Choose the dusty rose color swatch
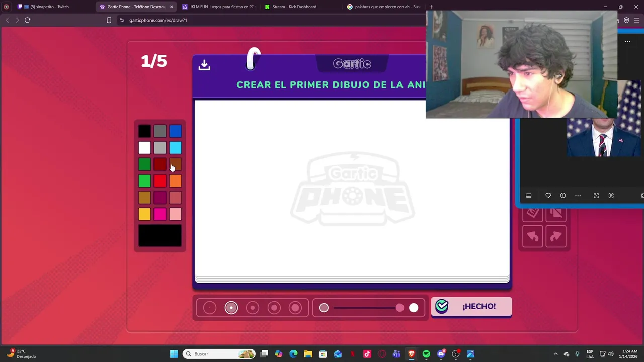Image resolution: width=644 pixels, height=362 pixels. (x=175, y=198)
